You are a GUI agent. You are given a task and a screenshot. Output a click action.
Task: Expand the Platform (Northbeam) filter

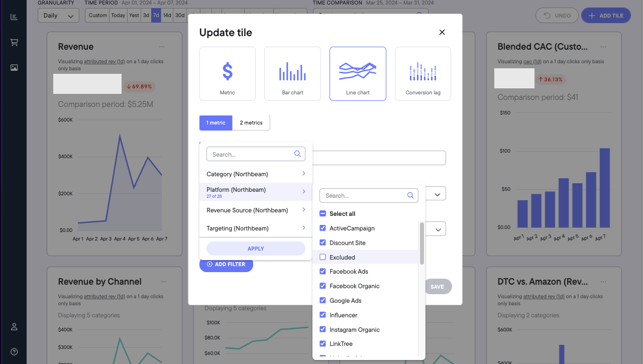(x=256, y=192)
